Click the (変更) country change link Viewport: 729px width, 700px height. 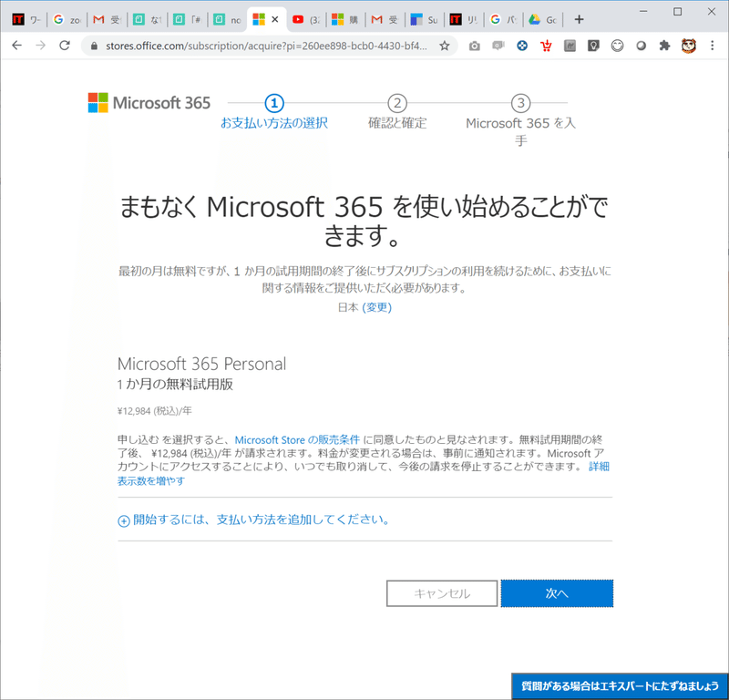pyautogui.click(x=376, y=307)
